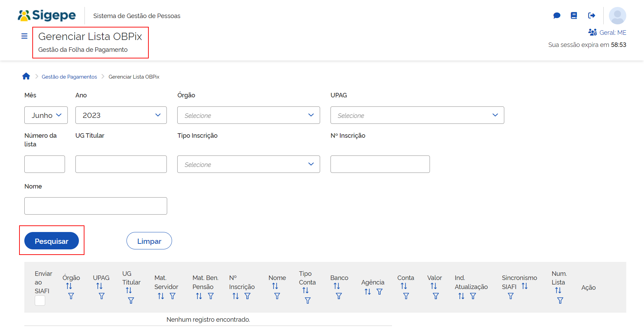Focus the Nome text field
The height and width of the screenshot is (328, 644).
click(x=96, y=206)
